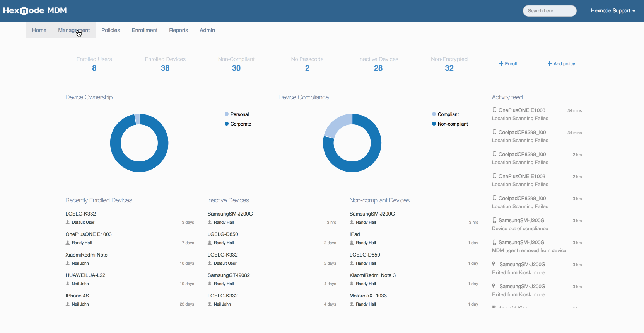Click device icon beside CoolpadCP8298_I00 2 hrs entry
Image resolution: width=644 pixels, height=333 pixels.
pos(494,154)
